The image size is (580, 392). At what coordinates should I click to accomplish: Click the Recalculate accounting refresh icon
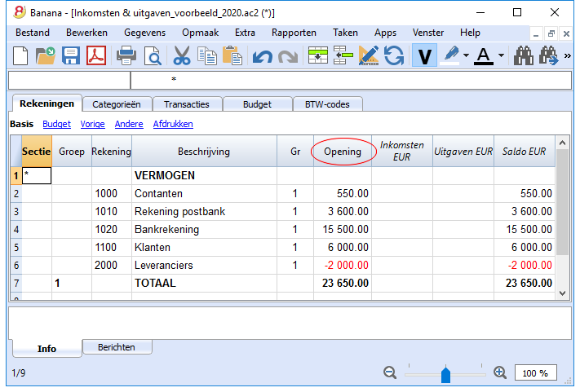tap(394, 55)
